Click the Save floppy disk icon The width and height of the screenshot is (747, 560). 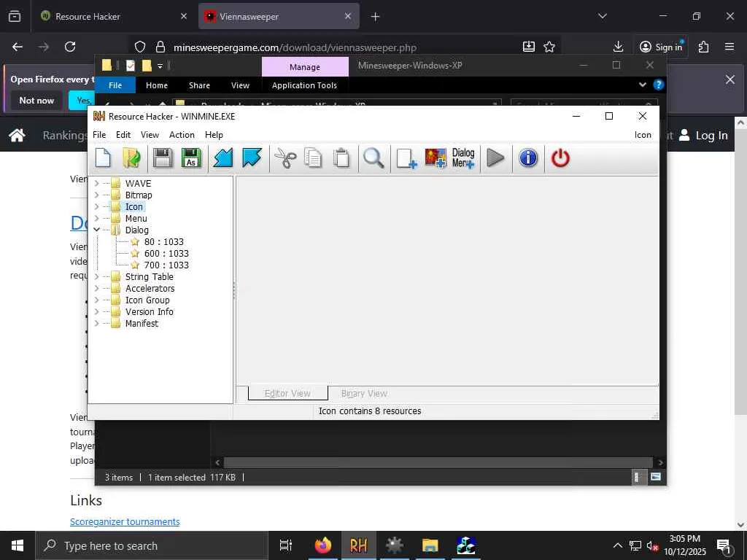click(163, 158)
